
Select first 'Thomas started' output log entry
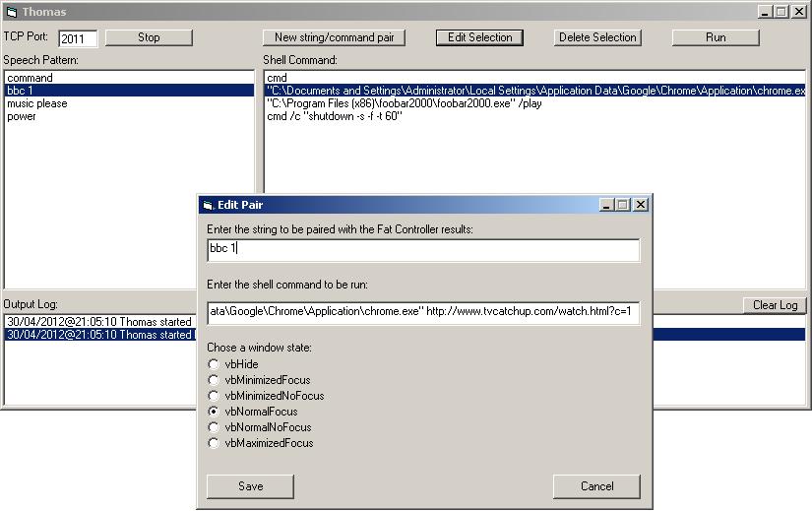click(100, 322)
